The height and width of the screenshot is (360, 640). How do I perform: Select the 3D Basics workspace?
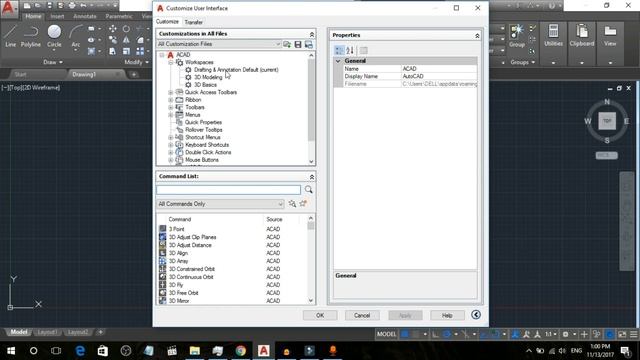(x=205, y=85)
